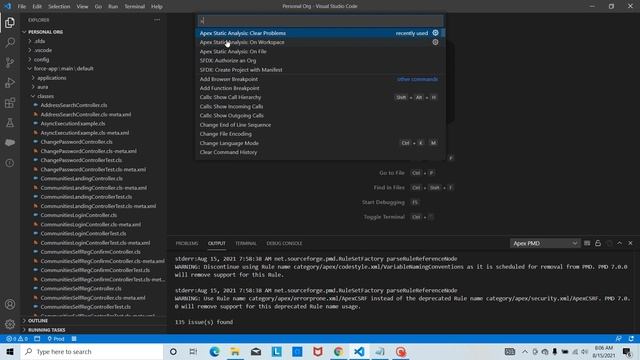Expand the RUNNING TASKS section
The width and height of the screenshot is (640, 360).
coord(47,330)
